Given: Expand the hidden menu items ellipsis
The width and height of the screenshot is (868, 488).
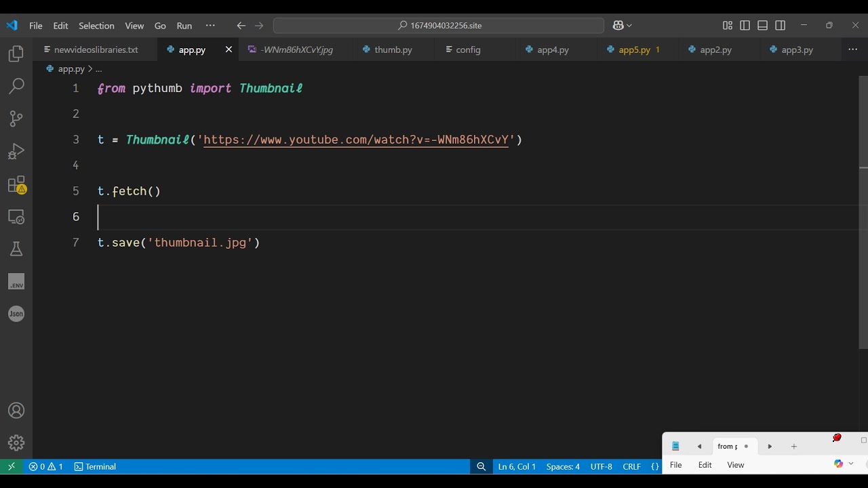Looking at the screenshot, I should (x=210, y=26).
